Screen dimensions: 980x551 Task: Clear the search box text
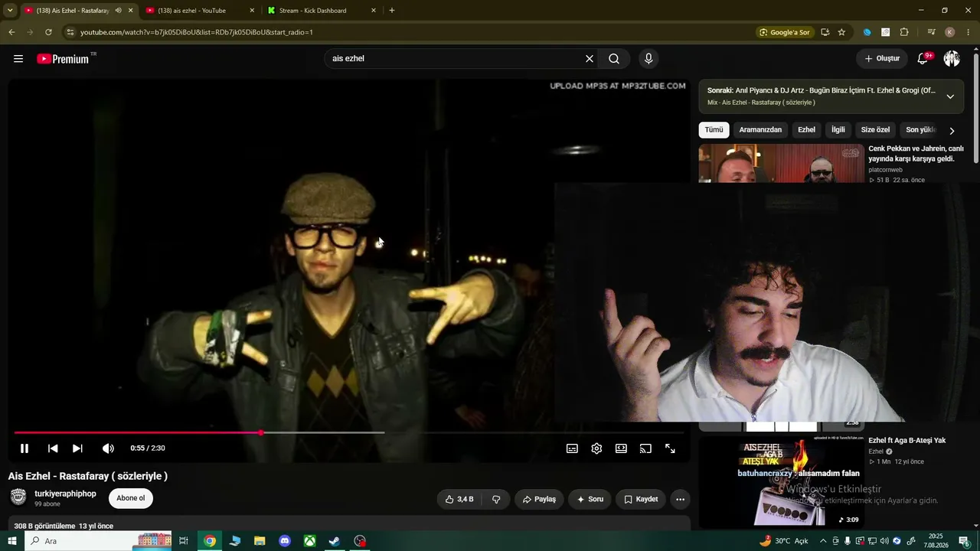[590, 59]
